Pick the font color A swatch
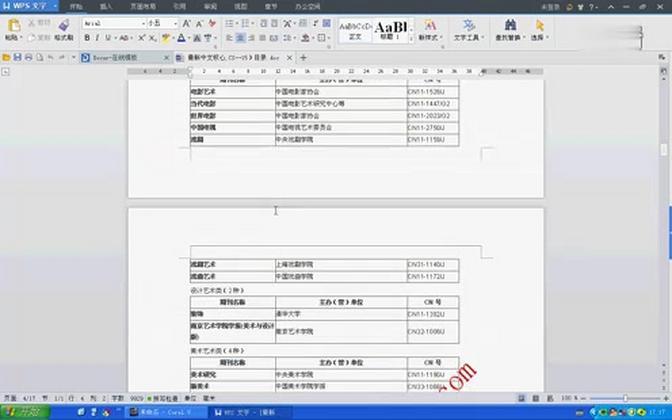 [181, 38]
